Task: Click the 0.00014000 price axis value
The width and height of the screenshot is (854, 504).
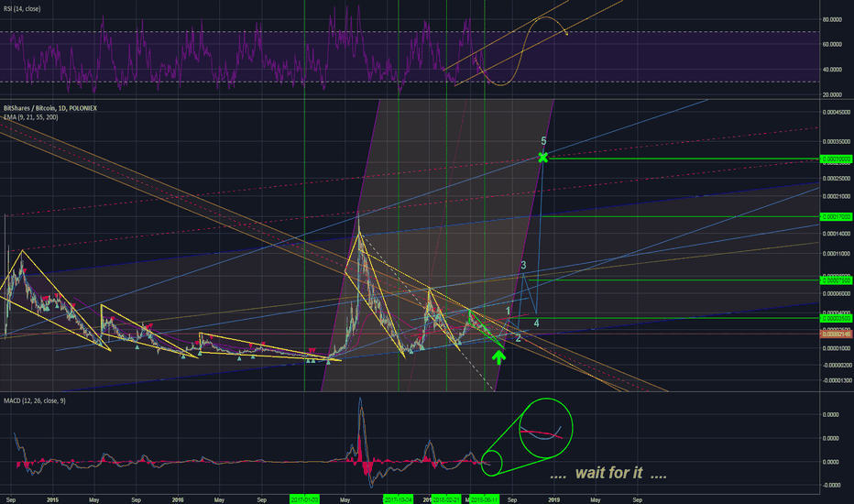Action: click(x=836, y=234)
